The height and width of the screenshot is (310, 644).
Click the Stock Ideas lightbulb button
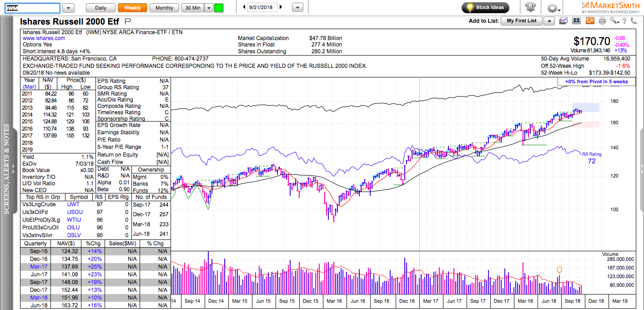pyautogui.click(x=485, y=7)
